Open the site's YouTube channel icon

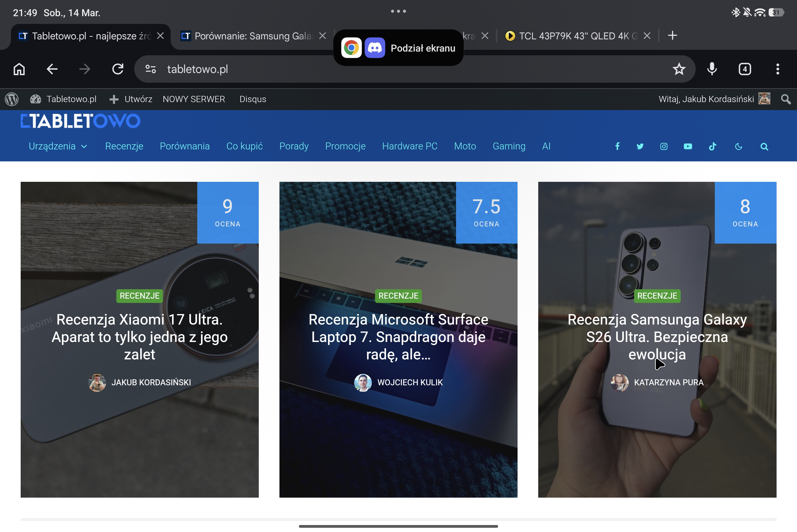coord(688,146)
